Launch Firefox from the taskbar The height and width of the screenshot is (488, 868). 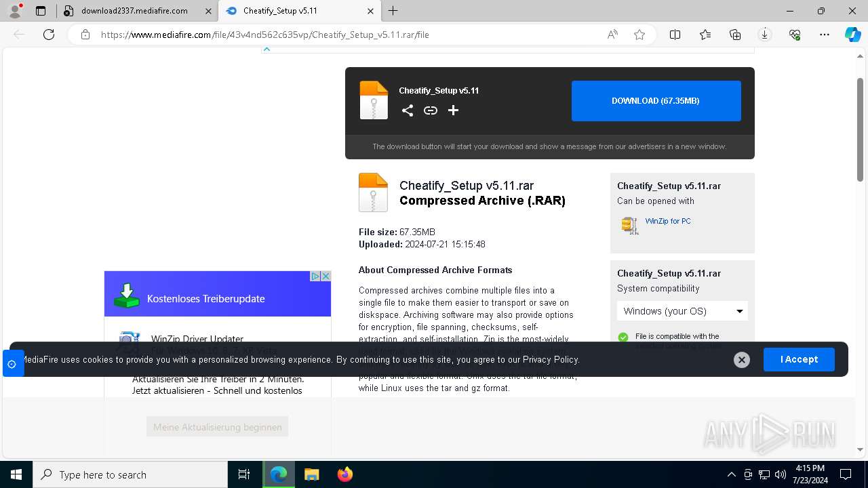pyautogui.click(x=344, y=474)
